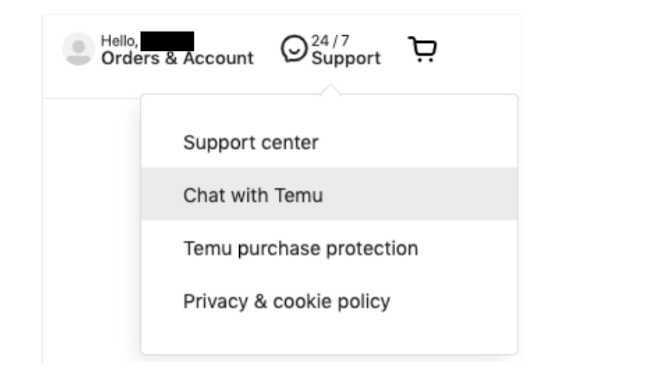656x392 pixels.
Task: Open Support center from the dropdown
Action: [330, 142]
